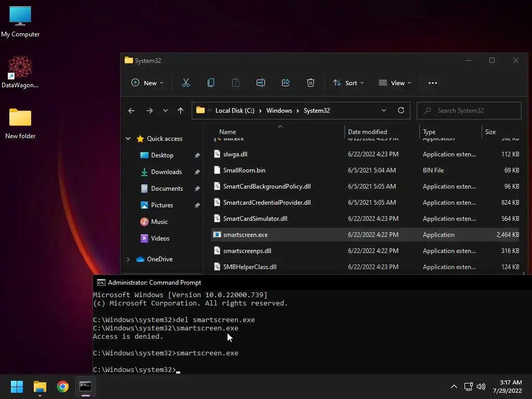This screenshot has height=399, width=532.
Task: Sort by Date modified column header
Action: click(367, 131)
